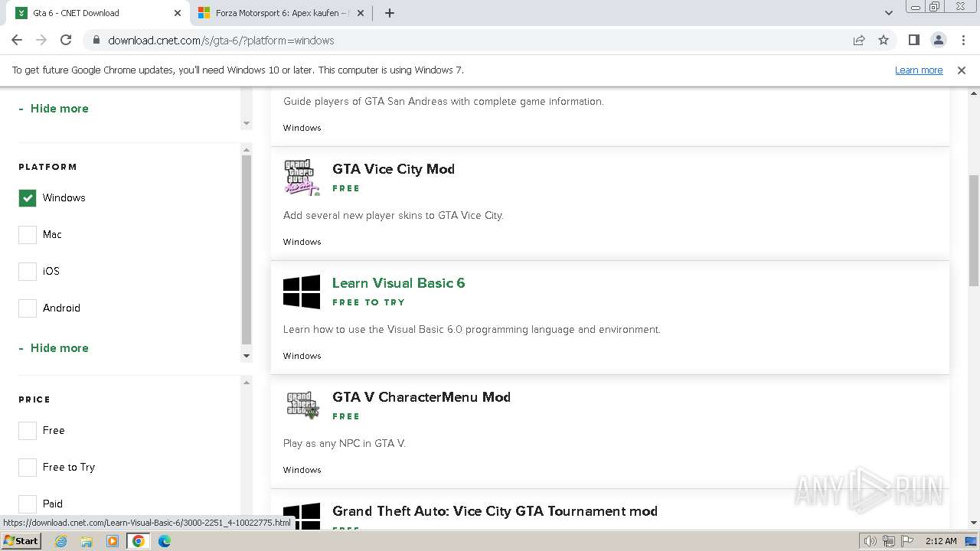Click GTA Vice City Mod thumbnail
This screenshot has height=551, width=980.
point(302,178)
